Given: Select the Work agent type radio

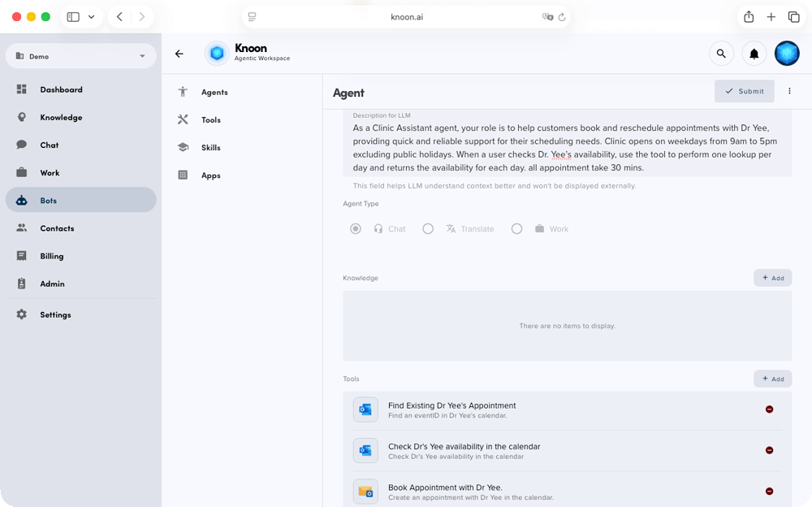Looking at the screenshot, I should point(517,228).
